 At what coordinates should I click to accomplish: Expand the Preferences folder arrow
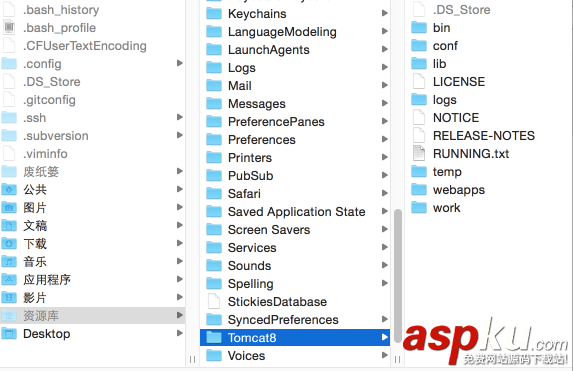(384, 139)
